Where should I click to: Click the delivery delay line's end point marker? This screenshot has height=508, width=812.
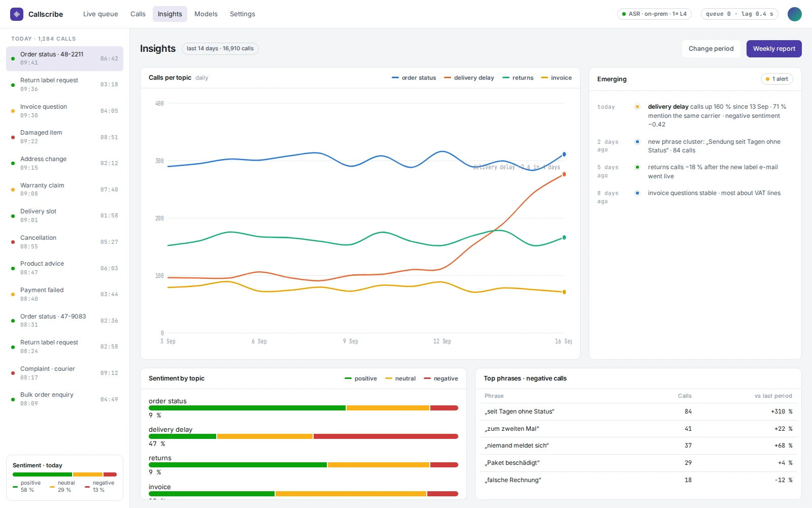click(564, 174)
